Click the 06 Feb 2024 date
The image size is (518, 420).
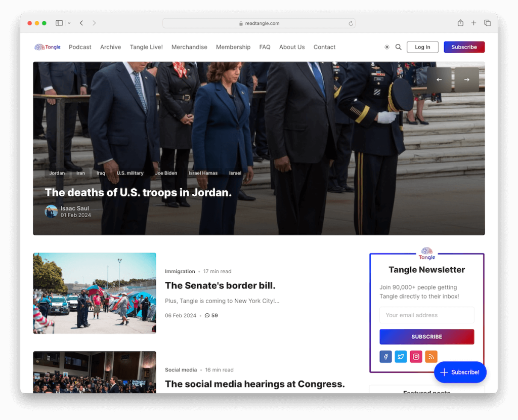click(181, 316)
